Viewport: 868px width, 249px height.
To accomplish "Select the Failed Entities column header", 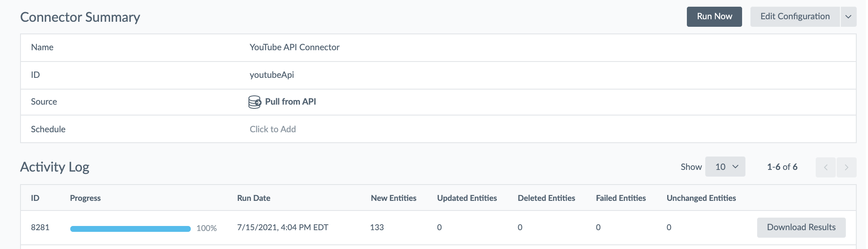I will pyautogui.click(x=621, y=198).
